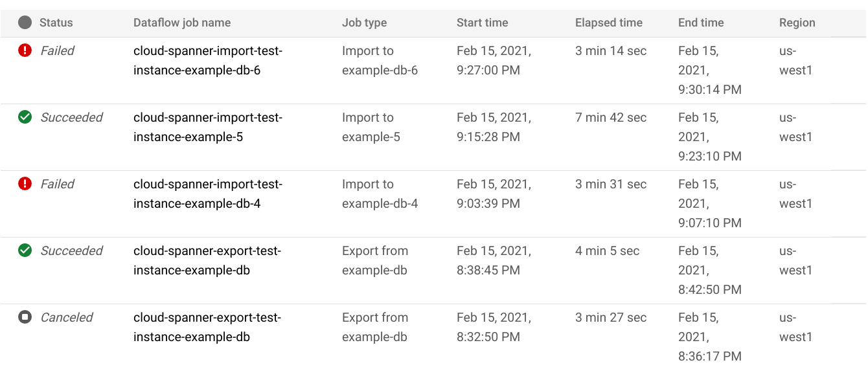
Task: Click green Succeeded checkmark for 8:38:45 PM export
Action: pos(25,250)
